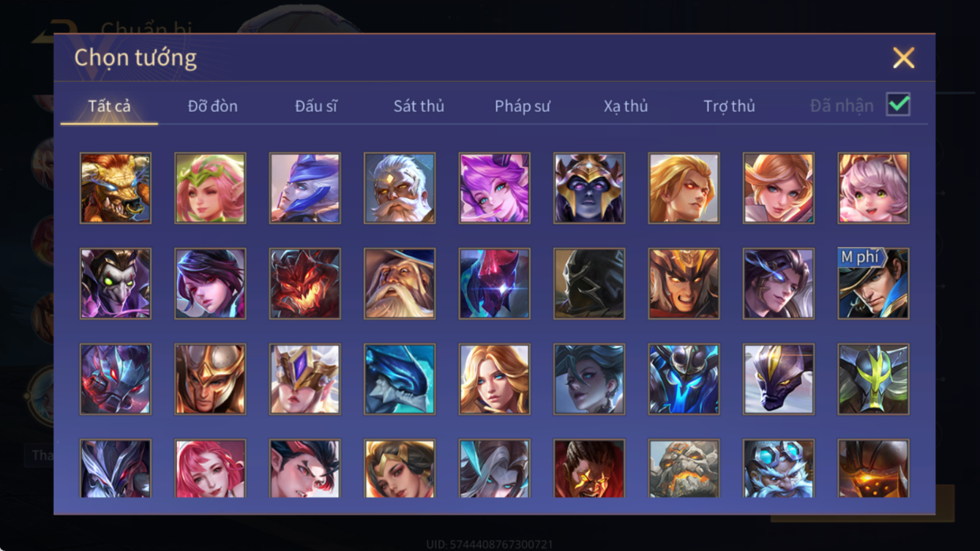Choose the red flaming demon hero

(305, 284)
